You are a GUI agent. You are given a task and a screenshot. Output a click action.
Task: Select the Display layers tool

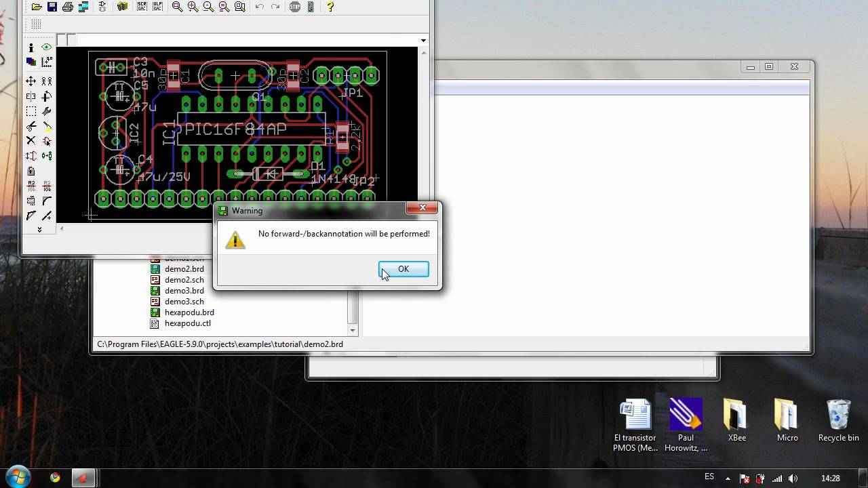pos(31,62)
